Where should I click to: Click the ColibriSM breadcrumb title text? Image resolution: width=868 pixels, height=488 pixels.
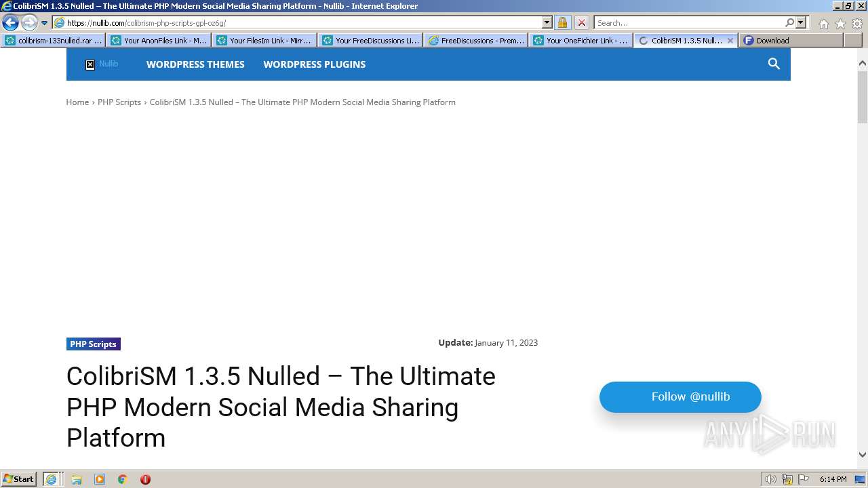pyautogui.click(x=302, y=102)
